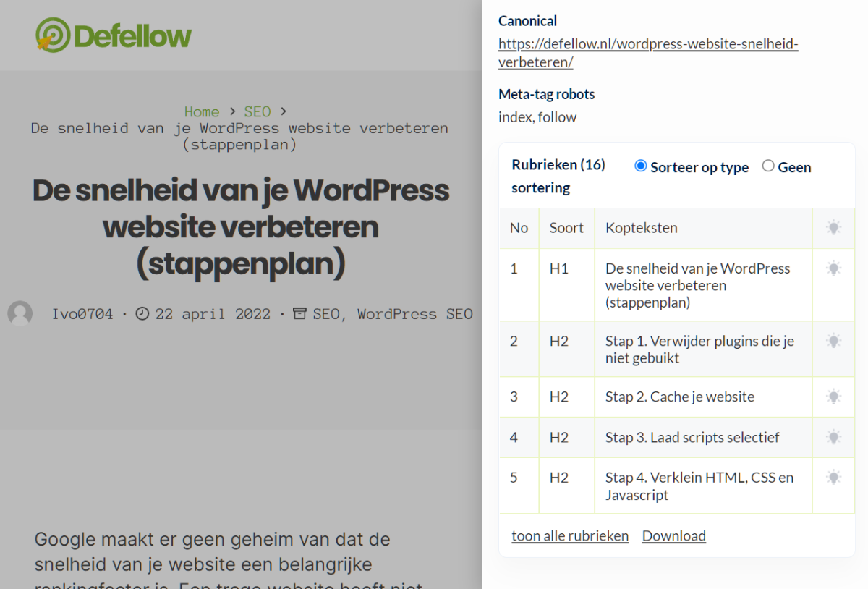
Task: Click the 'Meta-tag robots' label
Action: (x=547, y=94)
